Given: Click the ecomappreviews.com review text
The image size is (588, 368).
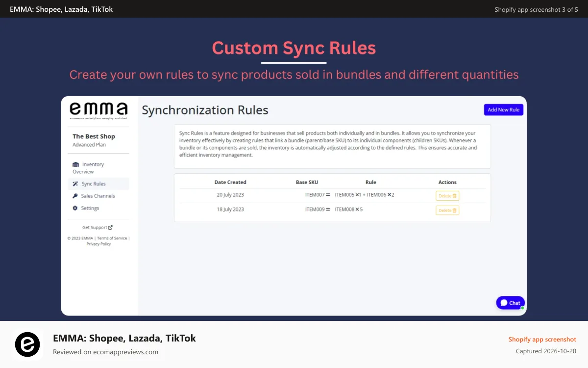Looking at the screenshot, I should 105,352.
